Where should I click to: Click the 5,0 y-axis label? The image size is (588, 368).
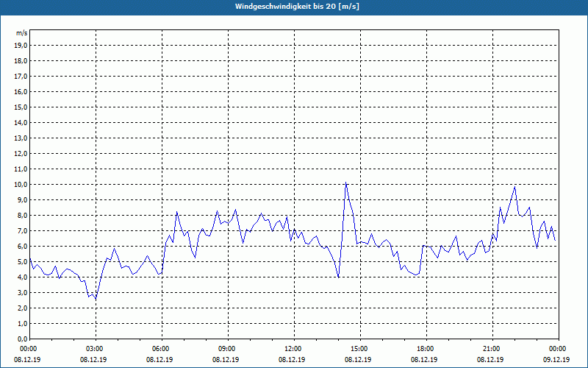pos(23,262)
